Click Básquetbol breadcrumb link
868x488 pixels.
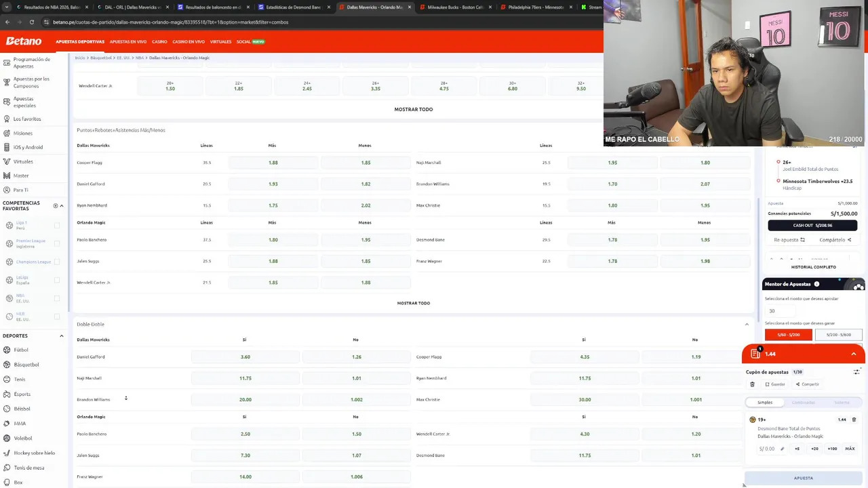coord(101,58)
